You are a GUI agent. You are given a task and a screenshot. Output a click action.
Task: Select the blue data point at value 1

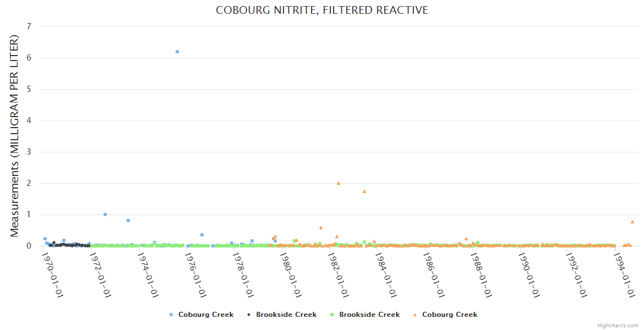(105, 215)
